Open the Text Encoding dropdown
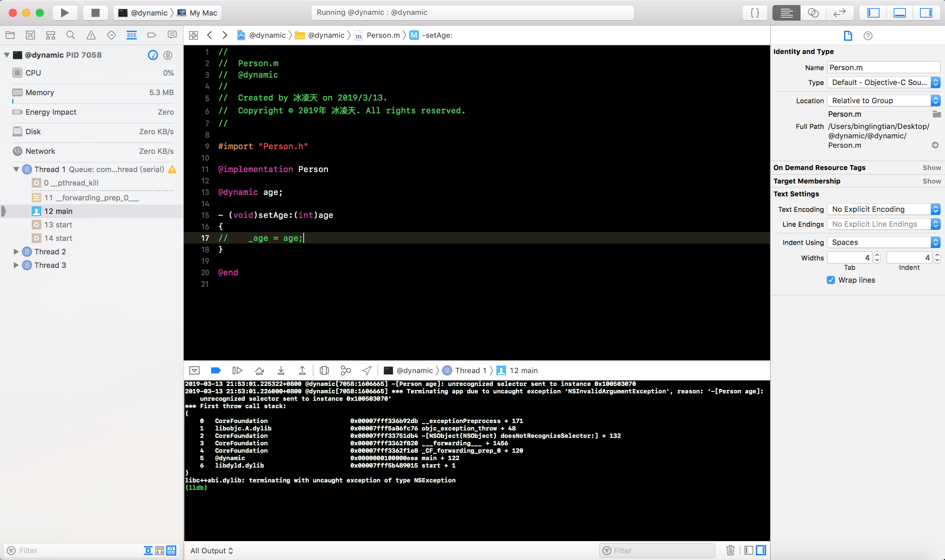The height and width of the screenshot is (560, 945). [883, 209]
